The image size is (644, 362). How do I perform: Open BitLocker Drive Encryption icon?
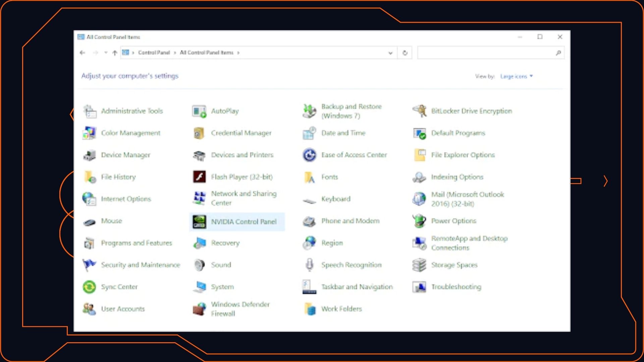click(x=419, y=111)
